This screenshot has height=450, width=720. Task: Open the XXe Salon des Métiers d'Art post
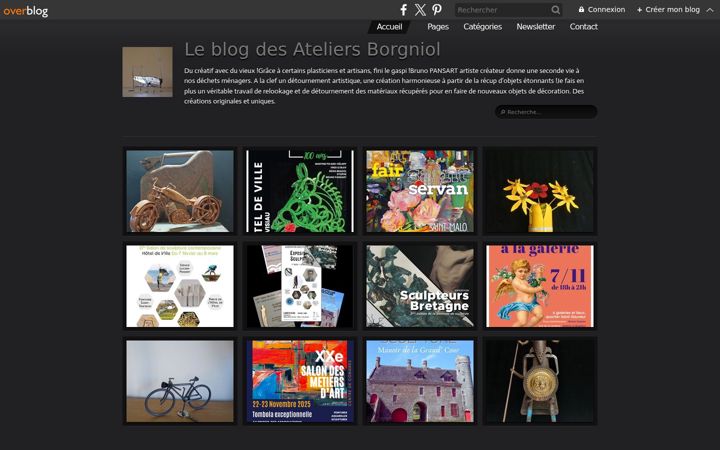(x=300, y=381)
